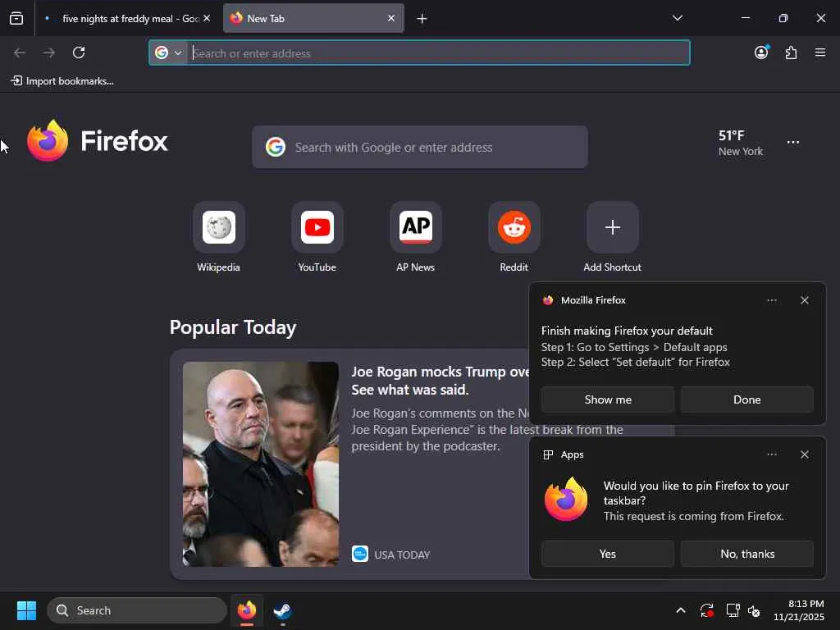840x630 pixels.
Task: Open the Wikipedia shortcut
Action: (218, 237)
